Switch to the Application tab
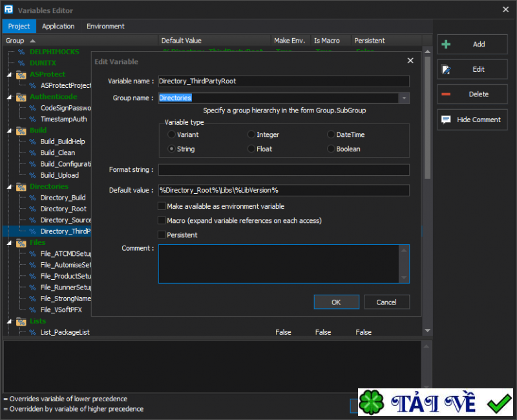The image size is (517, 420). [58, 26]
